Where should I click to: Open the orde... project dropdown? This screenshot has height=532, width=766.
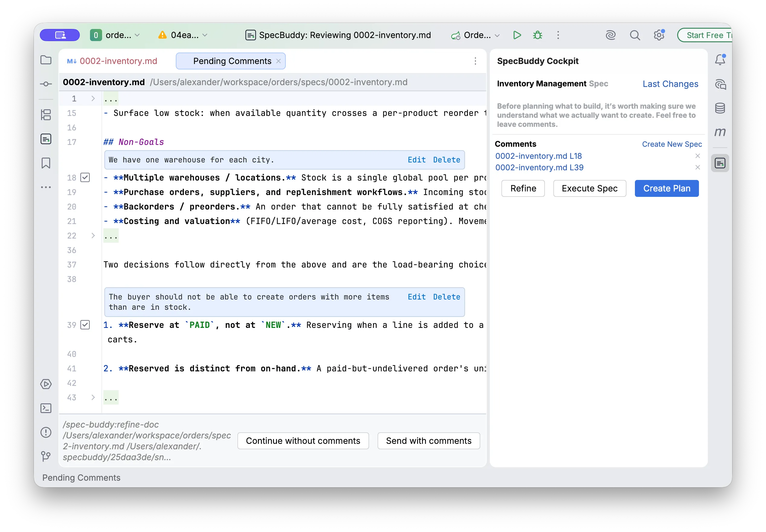[x=115, y=35]
